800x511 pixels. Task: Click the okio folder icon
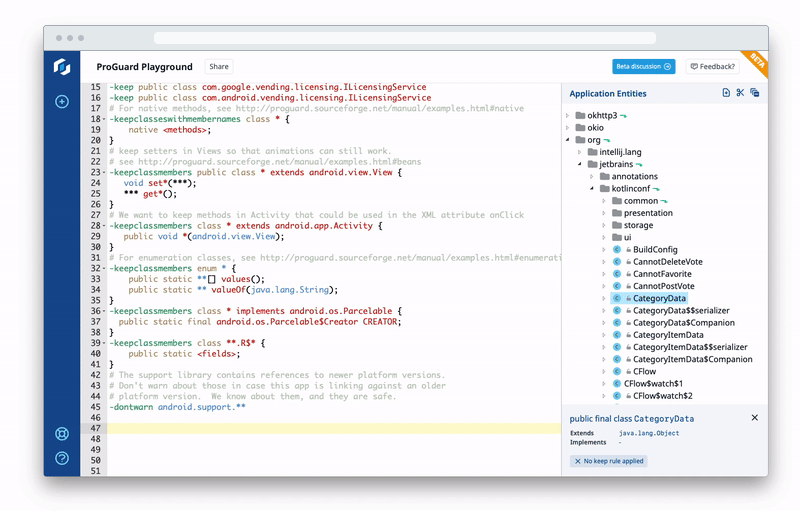tap(580, 127)
